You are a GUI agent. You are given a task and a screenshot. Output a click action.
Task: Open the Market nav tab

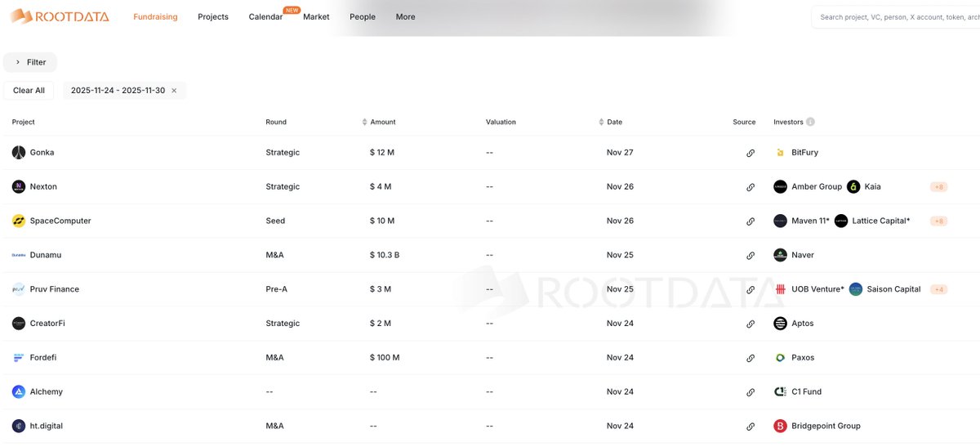click(x=316, y=17)
